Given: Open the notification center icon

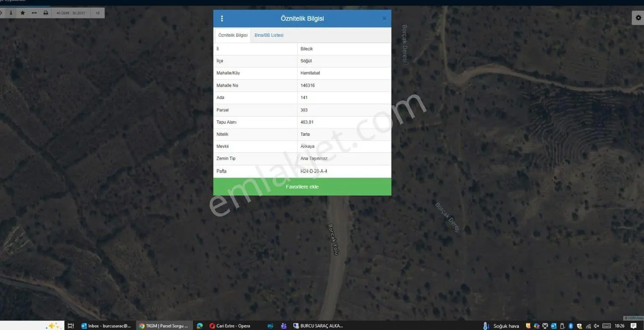Looking at the screenshot, I should (634, 326).
